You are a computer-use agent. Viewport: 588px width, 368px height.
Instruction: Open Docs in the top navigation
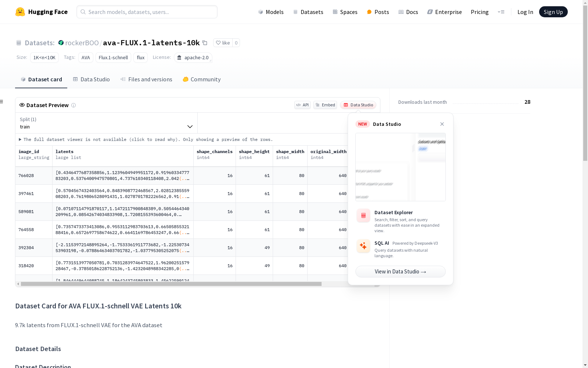(x=408, y=12)
